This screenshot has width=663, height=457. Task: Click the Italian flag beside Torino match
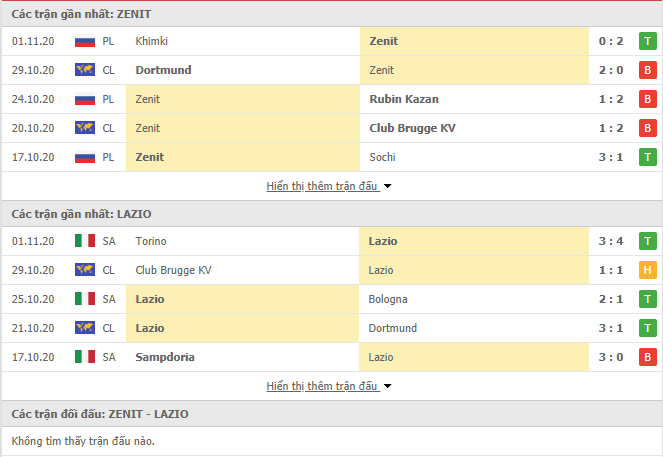(x=85, y=241)
